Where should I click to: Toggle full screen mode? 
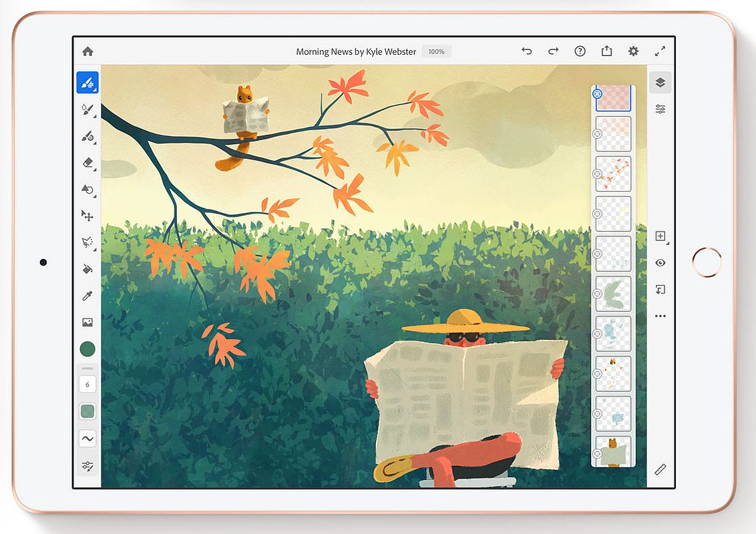coord(660,51)
